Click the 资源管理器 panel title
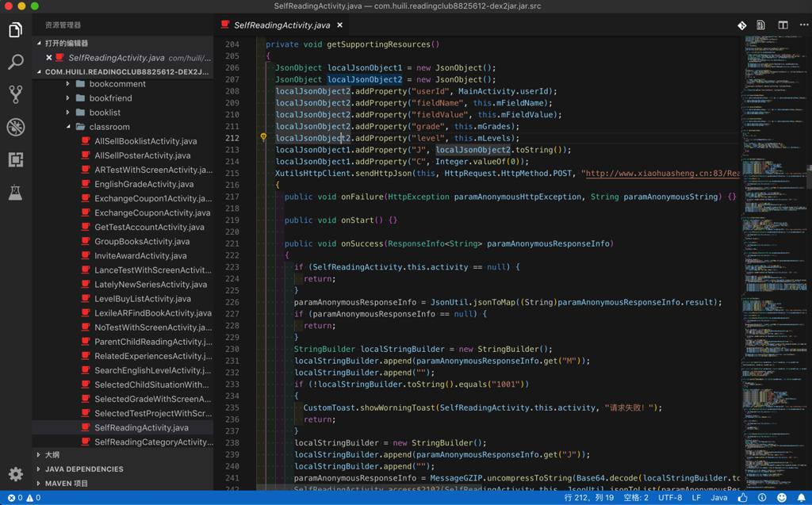Image resolution: width=812 pixels, height=505 pixels. pyautogui.click(x=63, y=25)
